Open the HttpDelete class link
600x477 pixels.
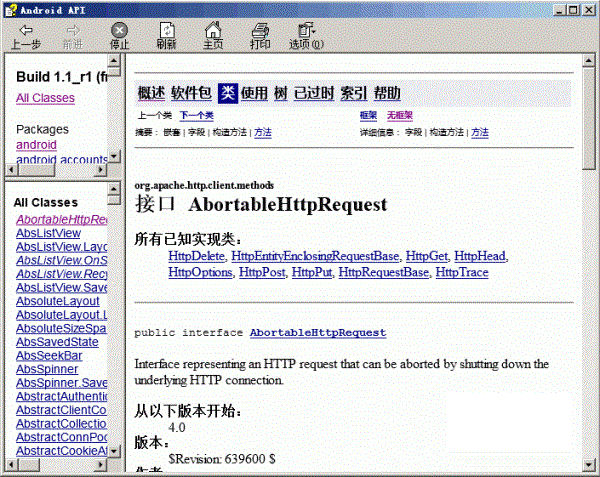197,256
